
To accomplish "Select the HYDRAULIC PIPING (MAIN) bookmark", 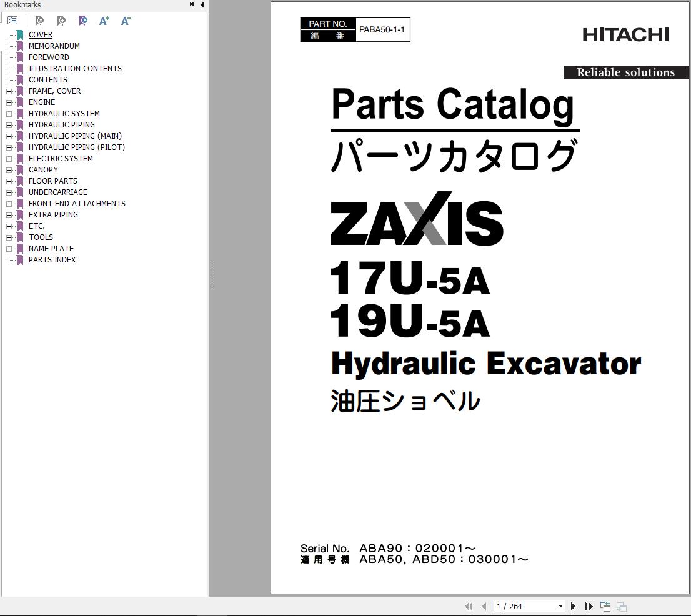I will pos(76,136).
